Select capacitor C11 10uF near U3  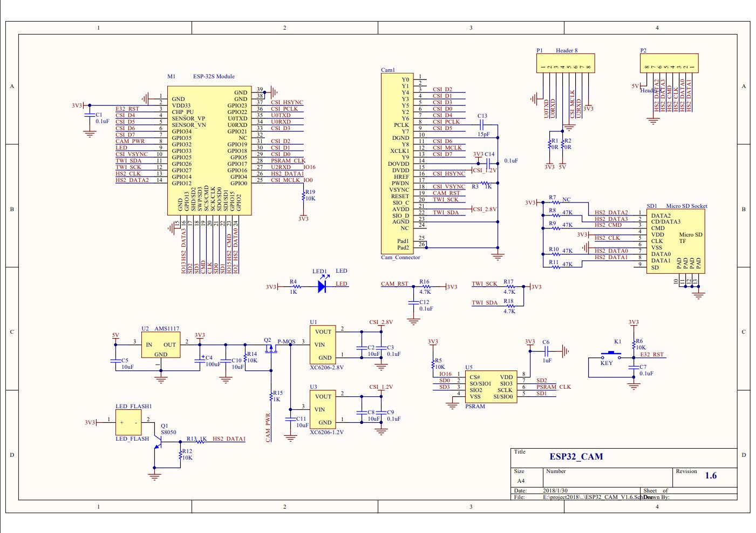(x=290, y=419)
